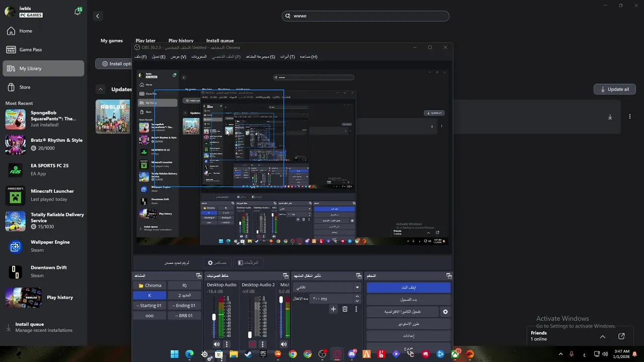Go back using the Xbox app back arrow
644x362 pixels.
tap(98, 16)
